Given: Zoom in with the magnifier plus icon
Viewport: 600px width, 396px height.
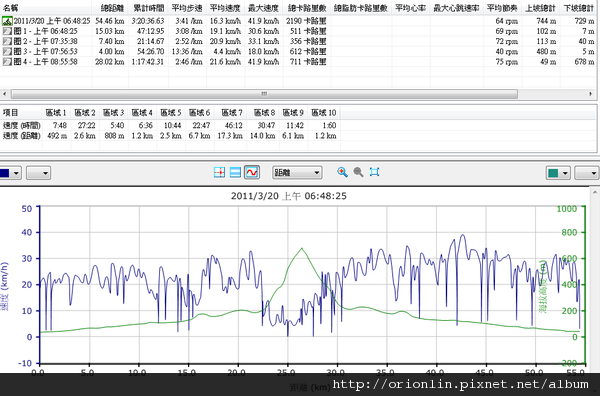Looking at the screenshot, I should point(342,172).
